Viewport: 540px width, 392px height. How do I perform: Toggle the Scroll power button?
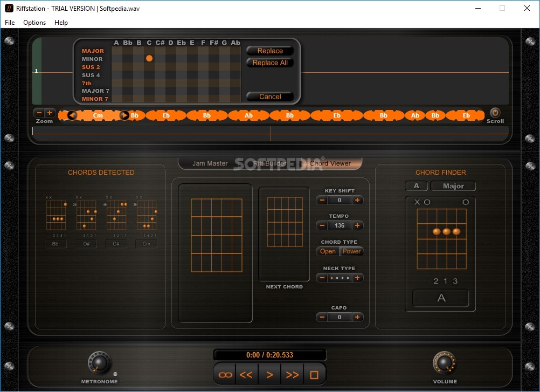[x=495, y=113]
